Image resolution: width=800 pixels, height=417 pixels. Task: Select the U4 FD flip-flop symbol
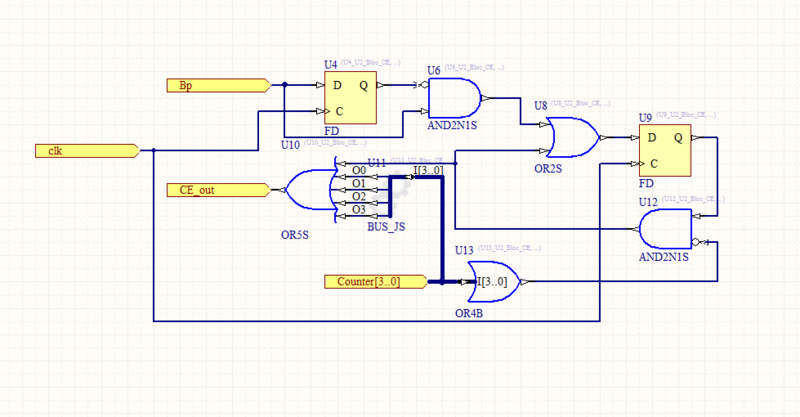point(349,98)
